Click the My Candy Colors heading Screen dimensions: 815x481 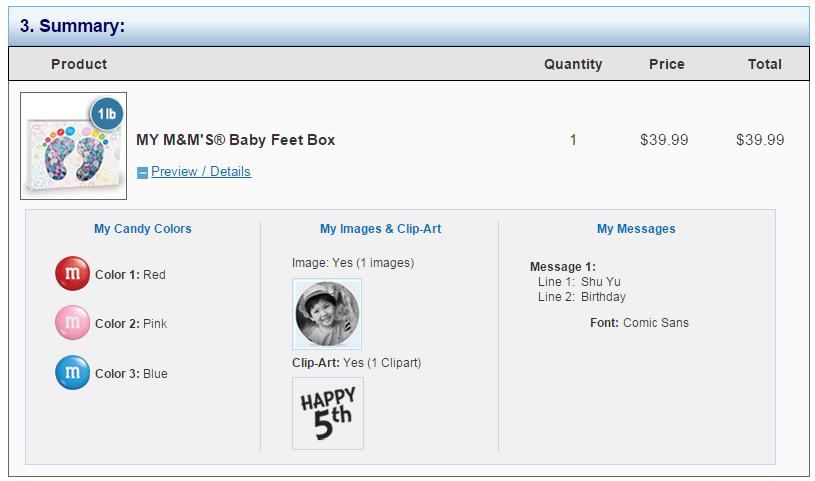click(x=142, y=229)
